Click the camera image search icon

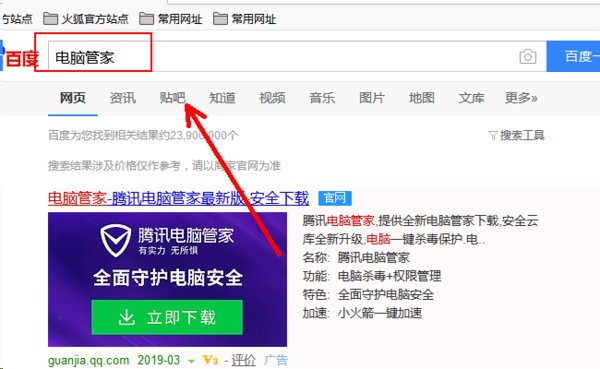[528, 57]
